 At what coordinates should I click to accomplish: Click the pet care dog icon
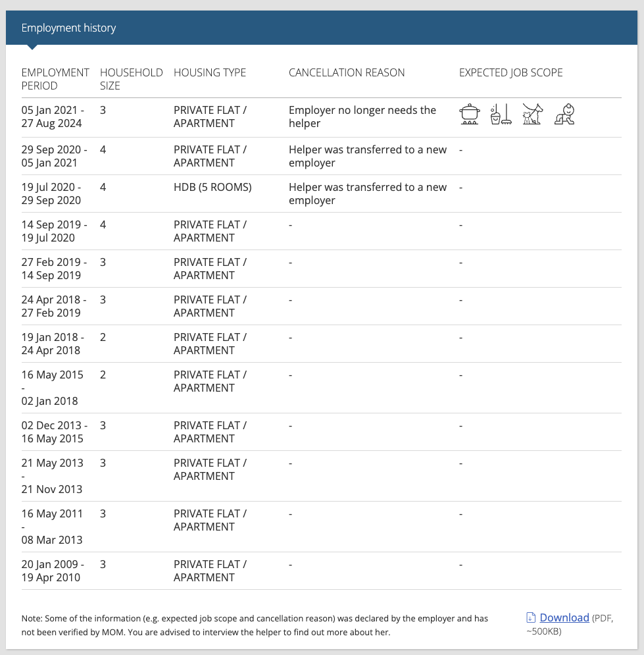click(x=533, y=114)
